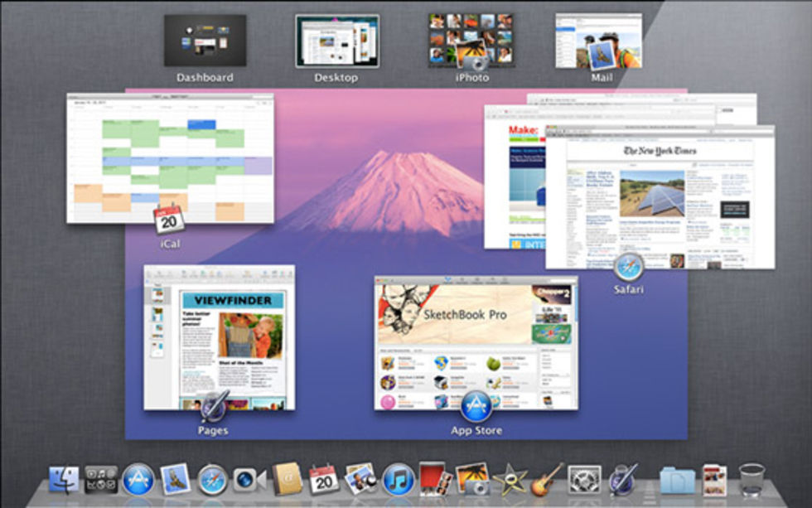Launch App Store from the Dock
The image size is (812, 508).
coord(138,480)
